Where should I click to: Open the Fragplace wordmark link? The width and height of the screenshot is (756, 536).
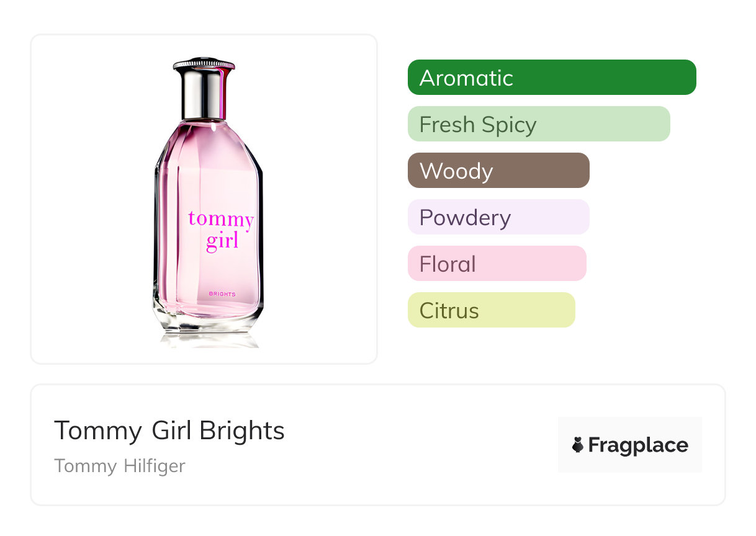tap(638, 445)
